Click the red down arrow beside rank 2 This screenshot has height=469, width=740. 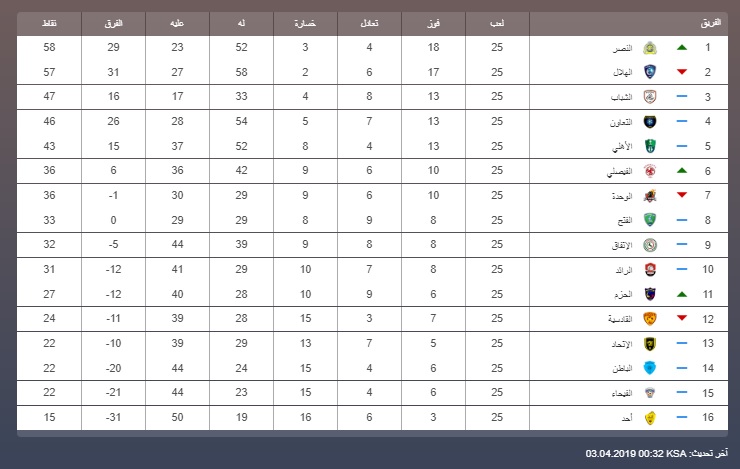coord(681,72)
